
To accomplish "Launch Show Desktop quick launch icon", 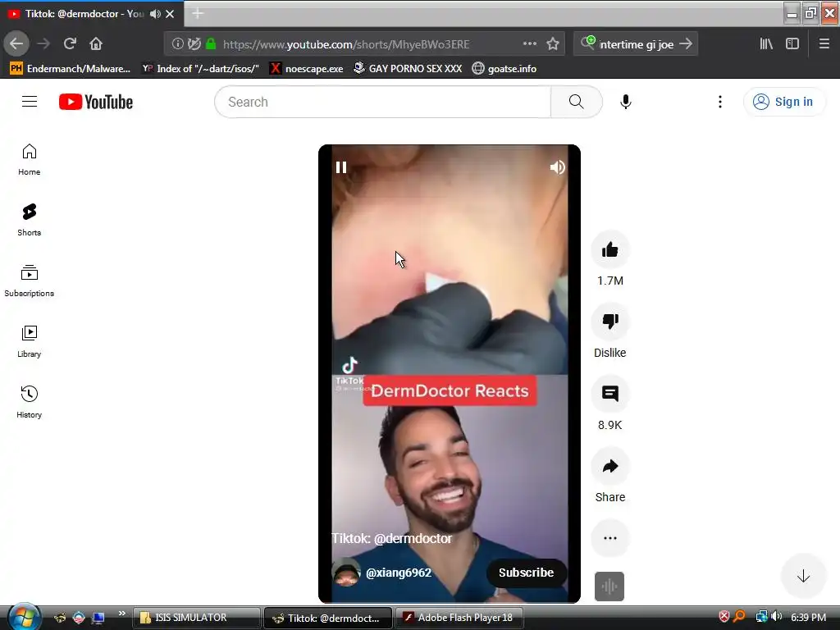I will tap(98, 618).
